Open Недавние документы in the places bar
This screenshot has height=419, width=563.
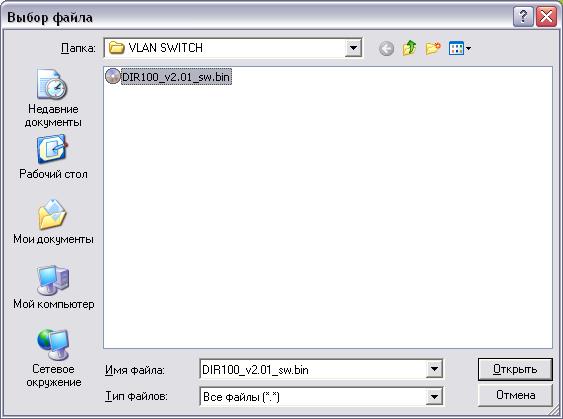point(53,98)
